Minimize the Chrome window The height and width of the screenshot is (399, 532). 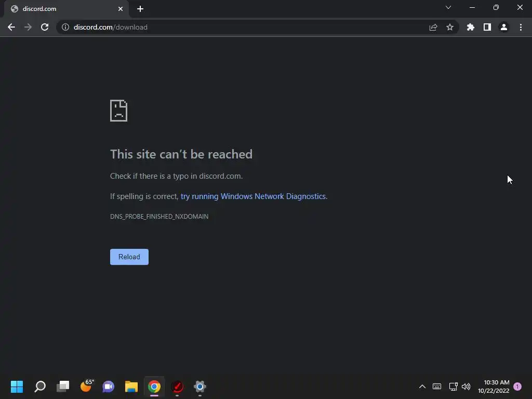[x=472, y=7]
